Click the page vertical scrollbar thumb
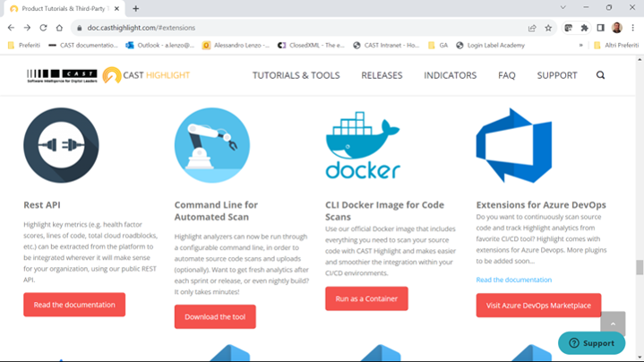The image size is (644, 362). (640, 267)
